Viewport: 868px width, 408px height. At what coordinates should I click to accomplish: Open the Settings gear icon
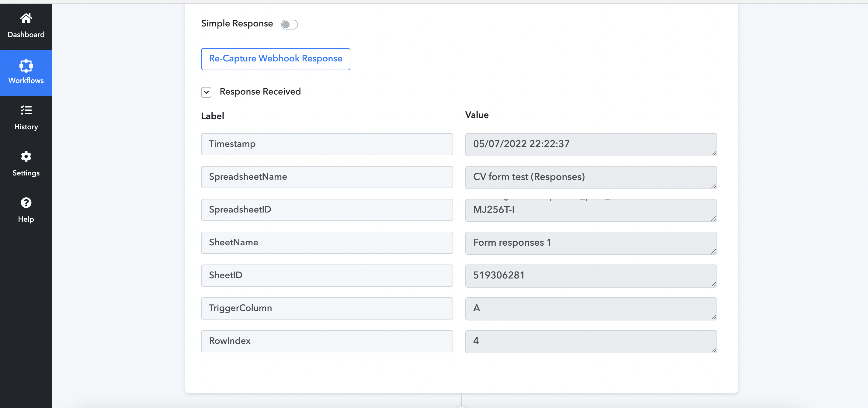26,156
